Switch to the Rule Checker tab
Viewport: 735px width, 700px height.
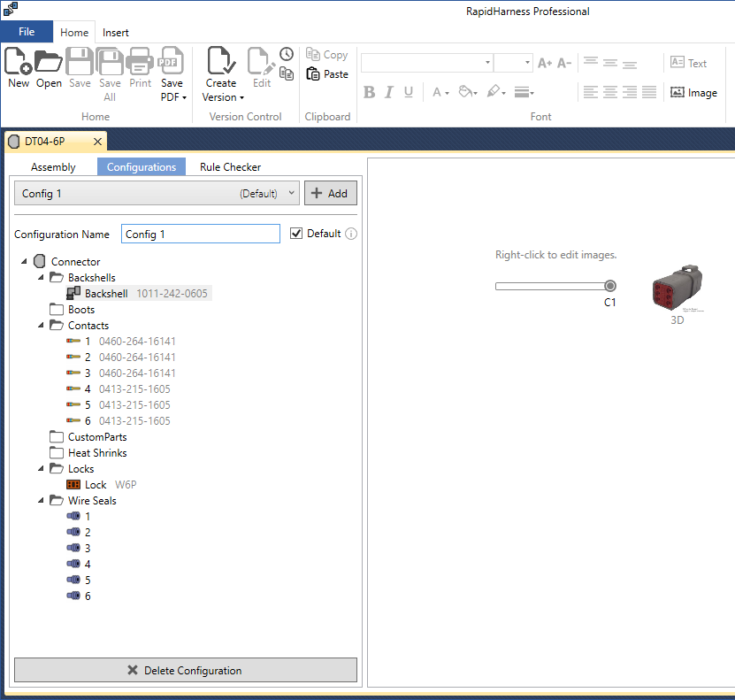(x=230, y=167)
